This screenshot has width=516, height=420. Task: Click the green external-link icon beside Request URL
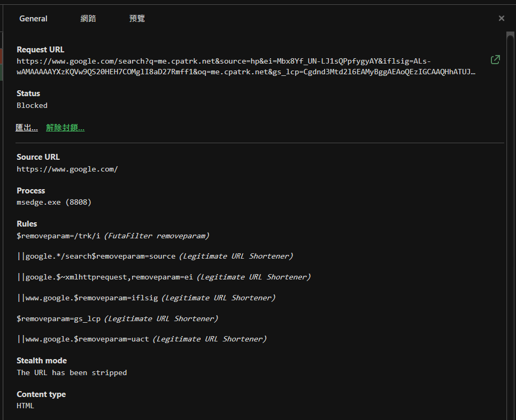click(495, 60)
